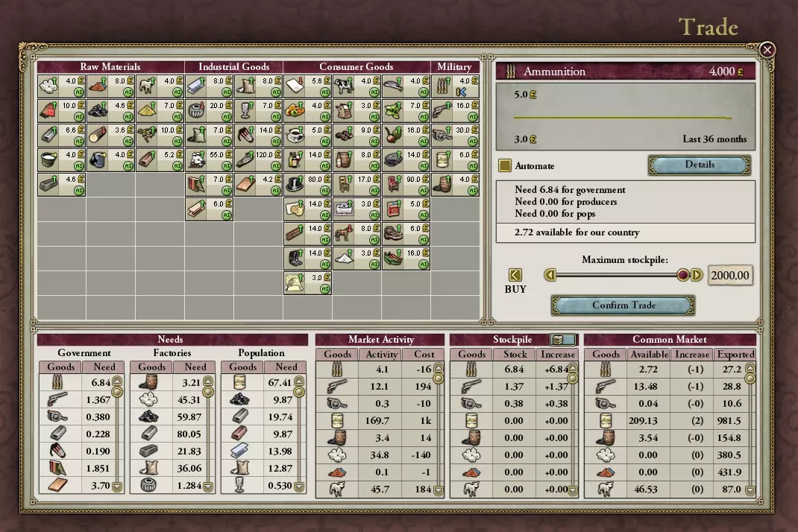Select the black boots tile priced 14.0
The width and height of the screenshot is (798, 532).
[308, 258]
